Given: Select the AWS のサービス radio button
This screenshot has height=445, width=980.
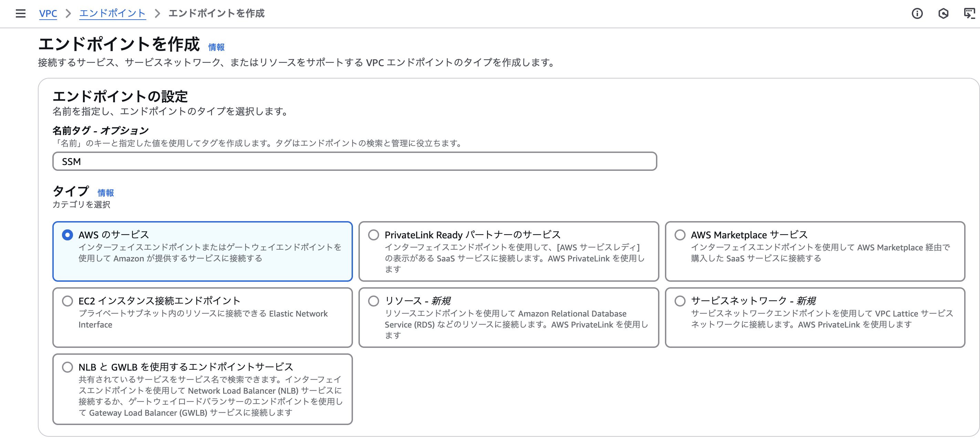Looking at the screenshot, I should [67, 235].
